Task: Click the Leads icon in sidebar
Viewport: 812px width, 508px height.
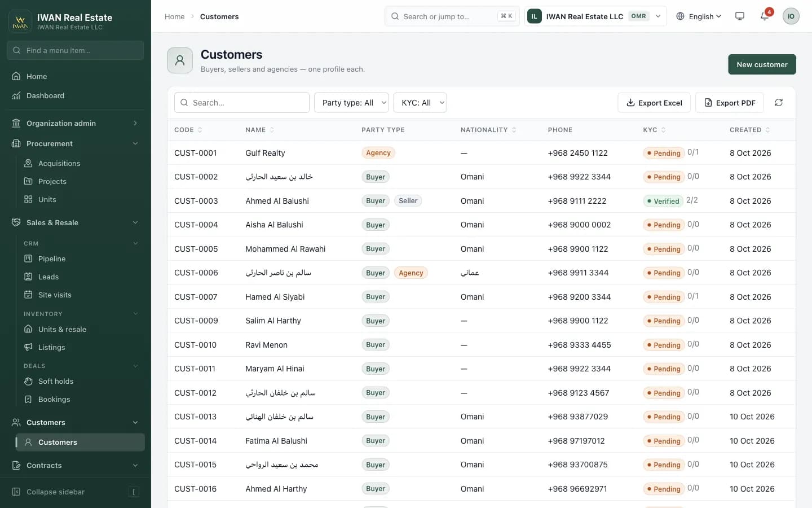Action: point(28,277)
